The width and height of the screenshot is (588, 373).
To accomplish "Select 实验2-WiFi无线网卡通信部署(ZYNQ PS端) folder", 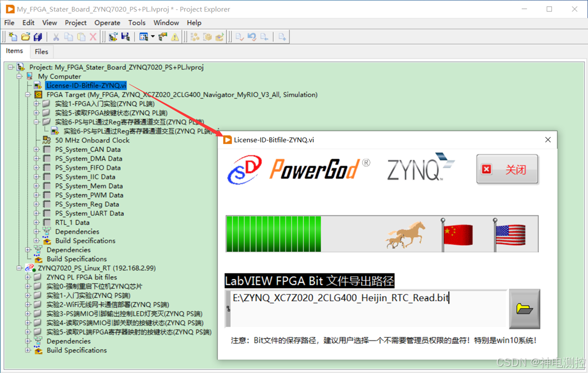I will click(x=108, y=304).
